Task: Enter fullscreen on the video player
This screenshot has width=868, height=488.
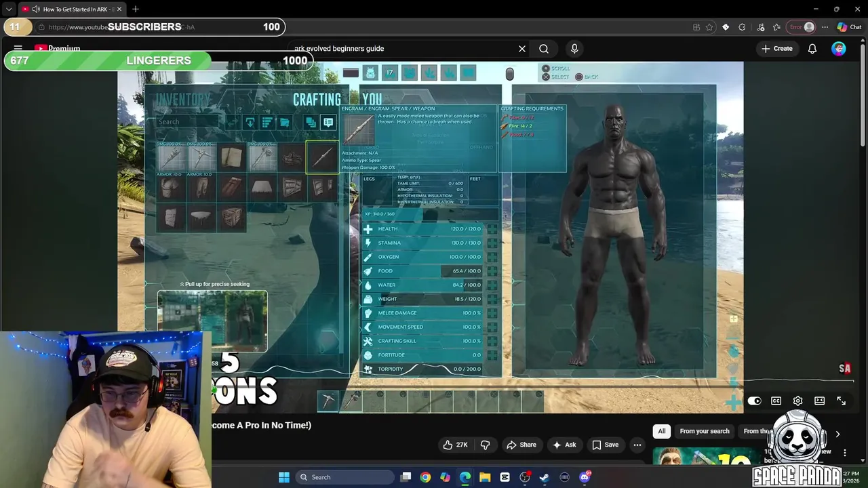Action: coord(842,401)
